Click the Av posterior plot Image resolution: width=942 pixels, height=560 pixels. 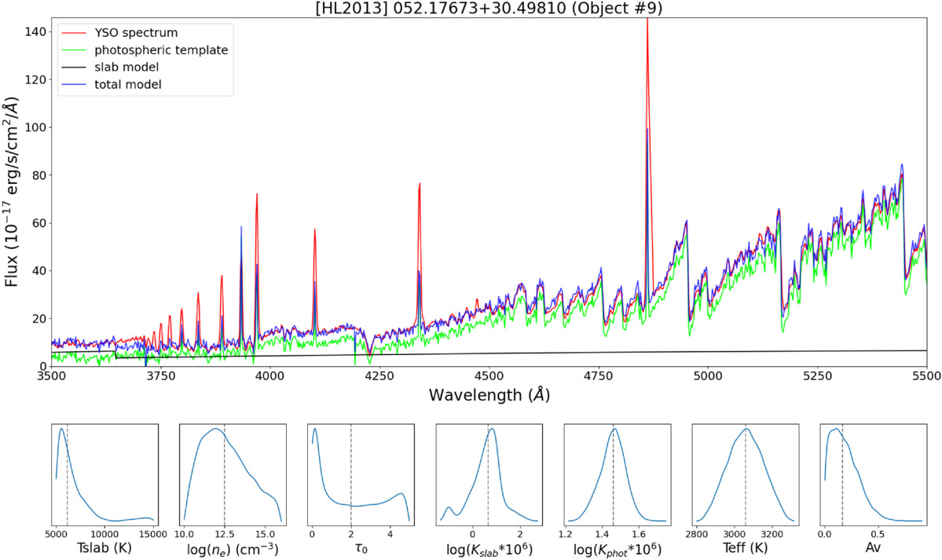tap(874, 474)
